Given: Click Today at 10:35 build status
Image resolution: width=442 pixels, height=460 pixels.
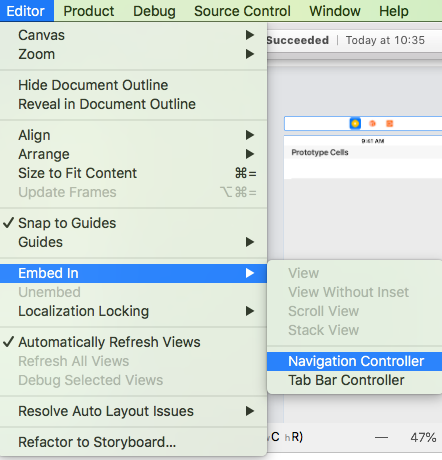Looking at the screenshot, I should click(385, 40).
